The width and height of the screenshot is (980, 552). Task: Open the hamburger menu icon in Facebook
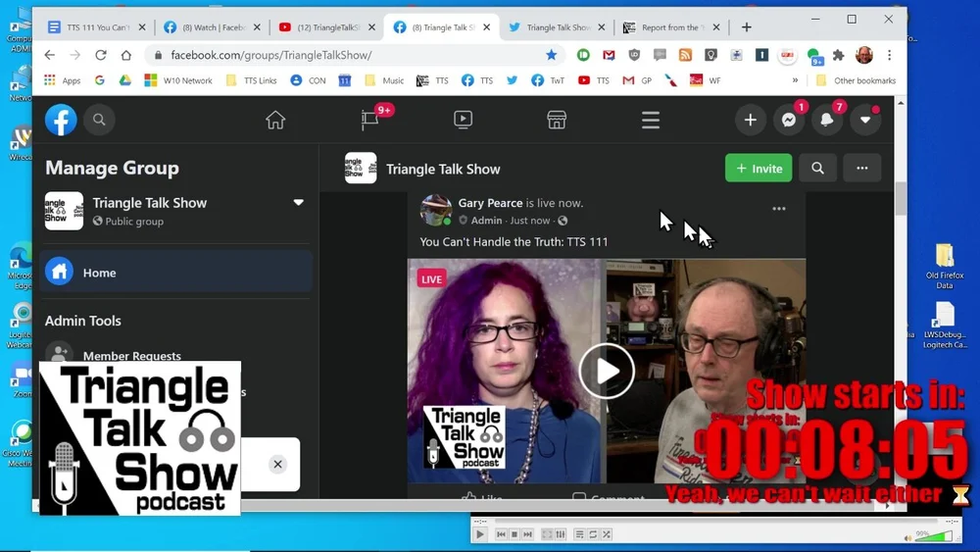point(651,120)
